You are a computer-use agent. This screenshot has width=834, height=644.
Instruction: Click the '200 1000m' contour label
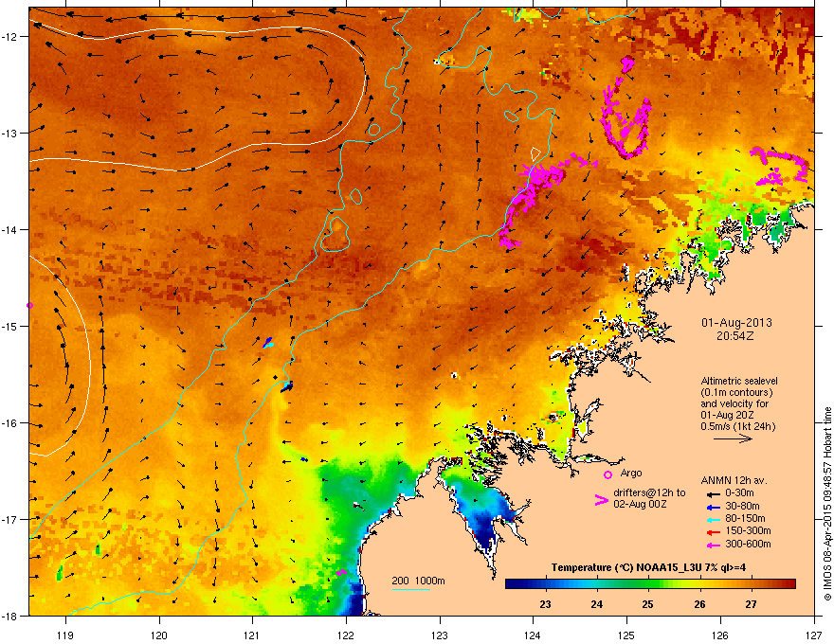[418, 581]
